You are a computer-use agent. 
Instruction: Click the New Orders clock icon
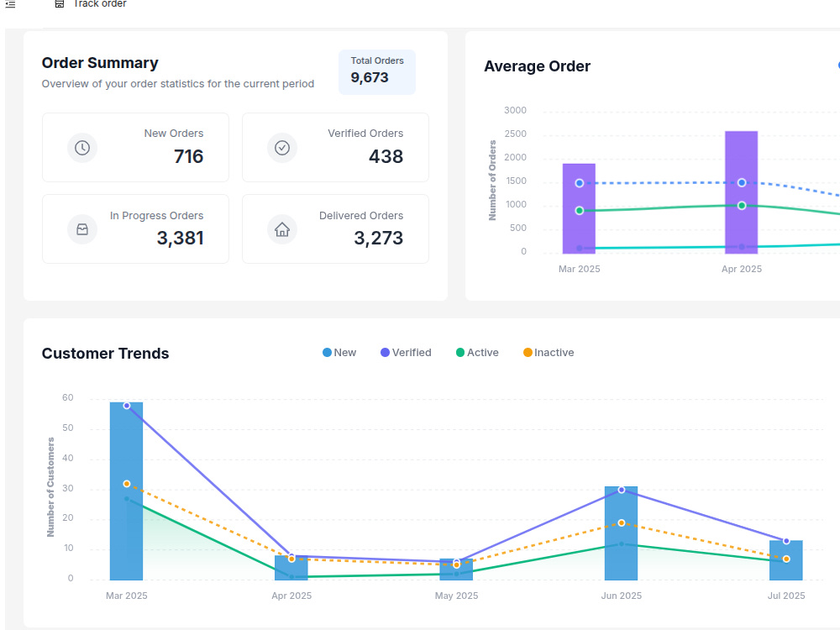82,148
